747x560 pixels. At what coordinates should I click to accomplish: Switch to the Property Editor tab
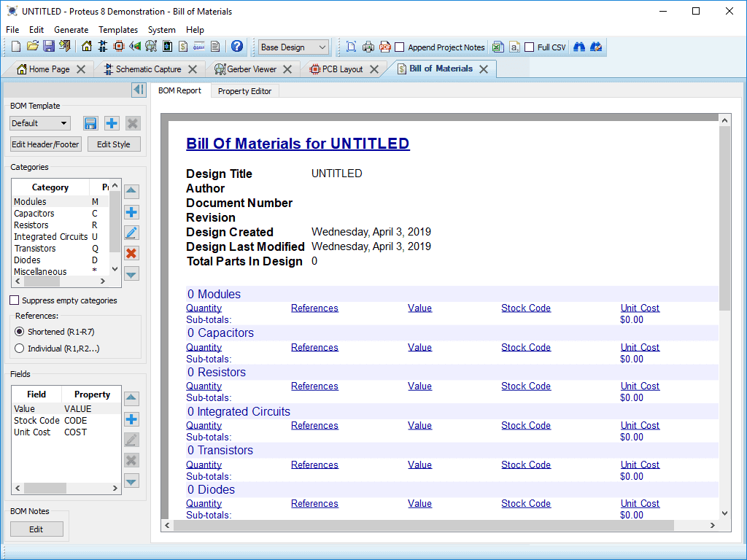click(244, 91)
